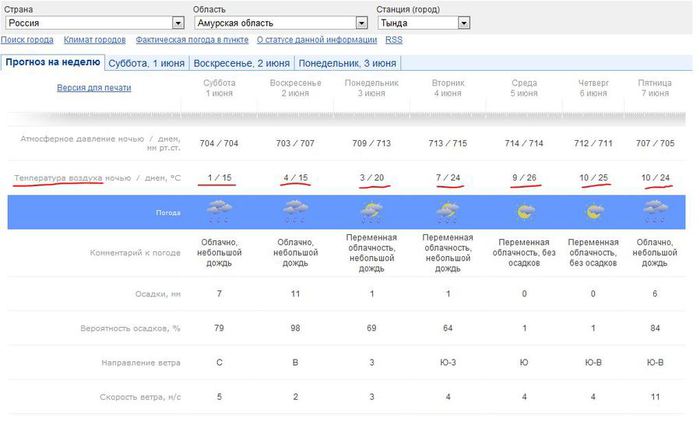Click precipitation probability value 98
This screenshot has width=700, height=421.
[x=296, y=328]
